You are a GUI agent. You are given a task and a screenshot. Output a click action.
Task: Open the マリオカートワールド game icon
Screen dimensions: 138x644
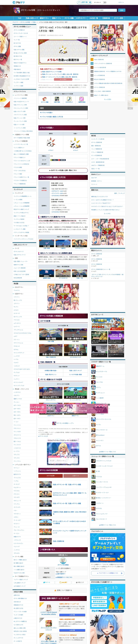point(93,493)
